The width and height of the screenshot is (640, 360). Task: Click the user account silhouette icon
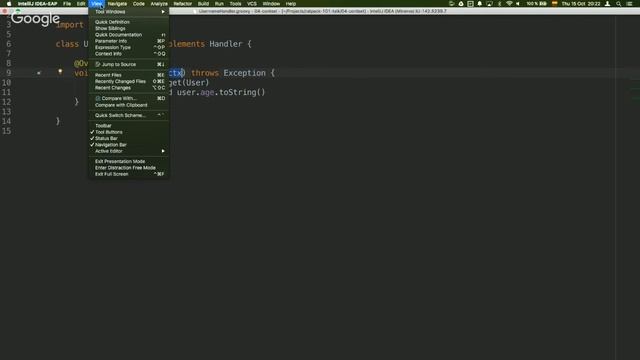[x=607, y=4]
